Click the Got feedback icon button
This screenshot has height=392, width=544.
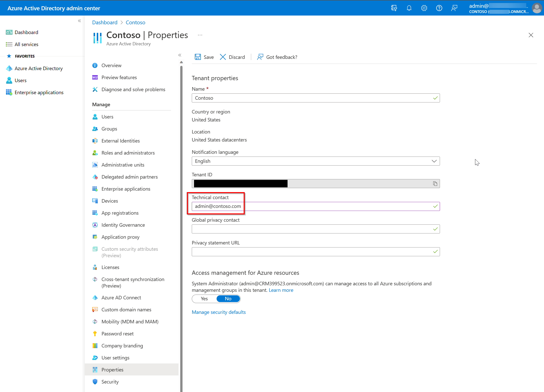pos(261,57)
